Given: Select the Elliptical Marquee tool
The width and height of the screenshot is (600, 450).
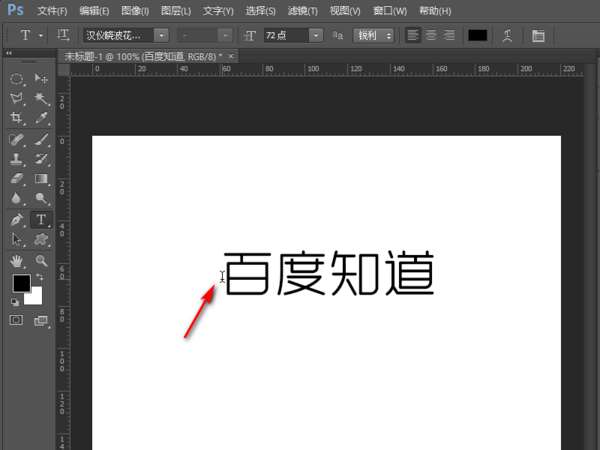Looking at the screenshot, I should click(16, 79).
